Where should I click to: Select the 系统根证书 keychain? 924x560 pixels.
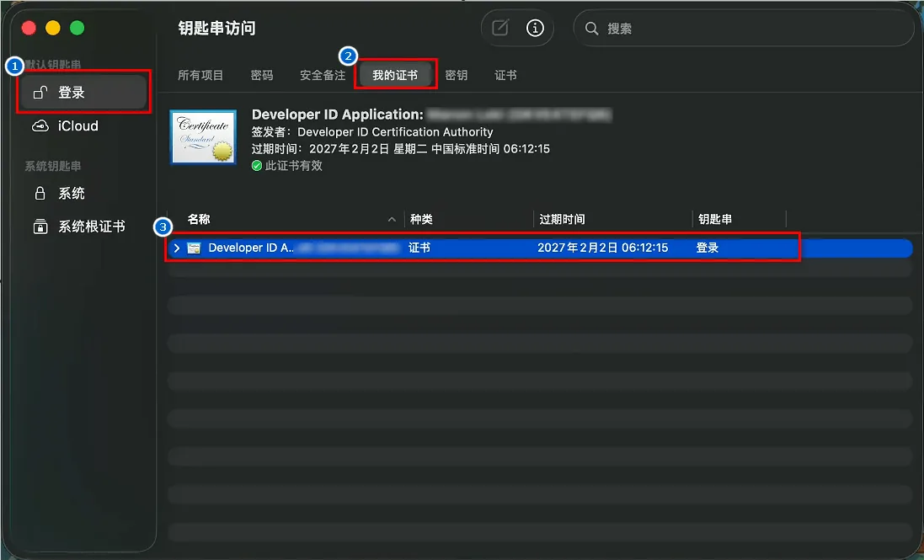pos(83,227)
